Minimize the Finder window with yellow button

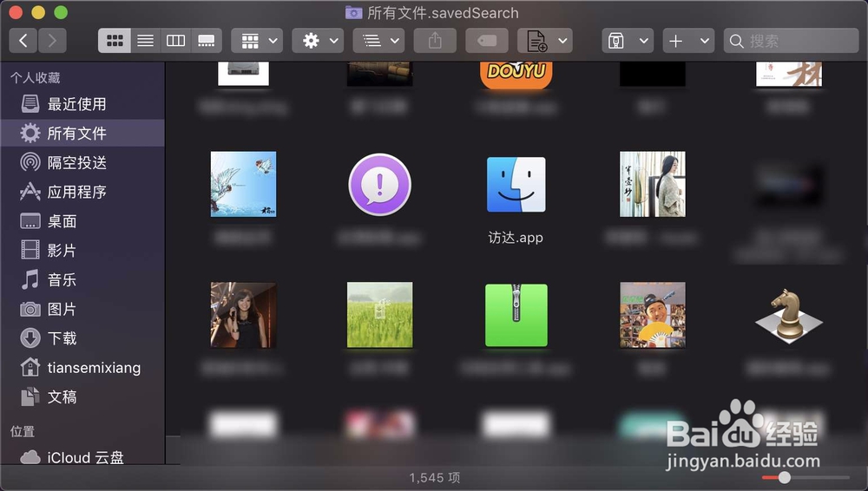[38, 12]
